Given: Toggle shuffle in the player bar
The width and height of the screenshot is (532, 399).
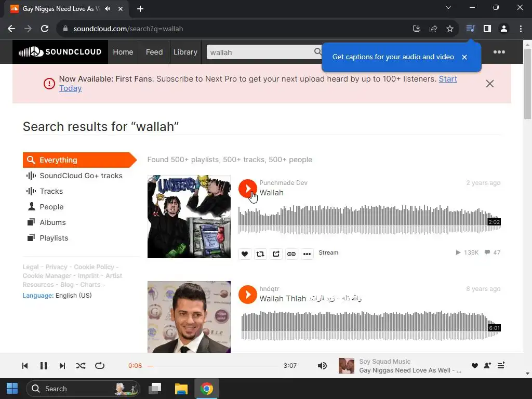Looking at the screenshot, I should [81, 366].
